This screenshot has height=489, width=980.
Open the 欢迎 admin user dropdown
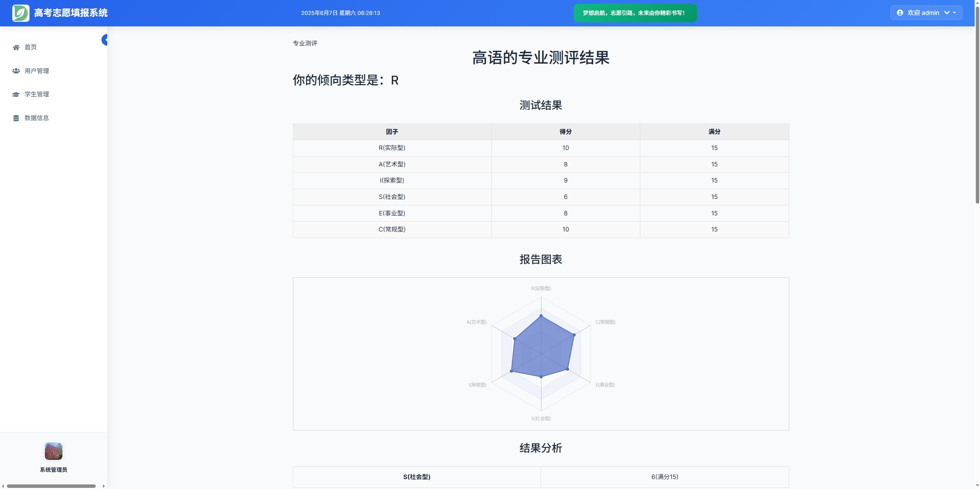pos(923,13)
